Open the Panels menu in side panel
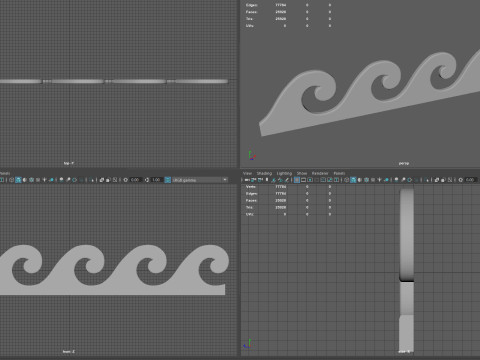 [339, 173]
